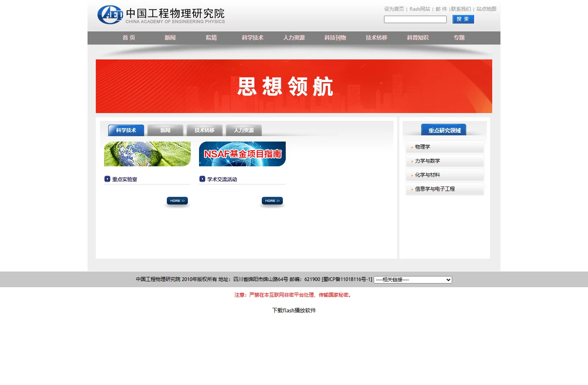Click the footer copyright text 中国工程物理研究院 2010年版权所有
This screenshot has height=385, width=588.
tap(176, 279)
